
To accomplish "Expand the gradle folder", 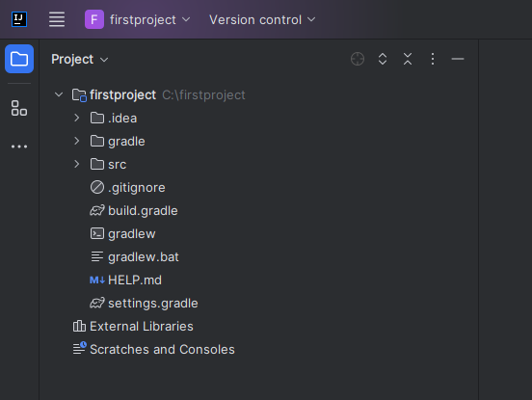I will click(x=77, y=141).
